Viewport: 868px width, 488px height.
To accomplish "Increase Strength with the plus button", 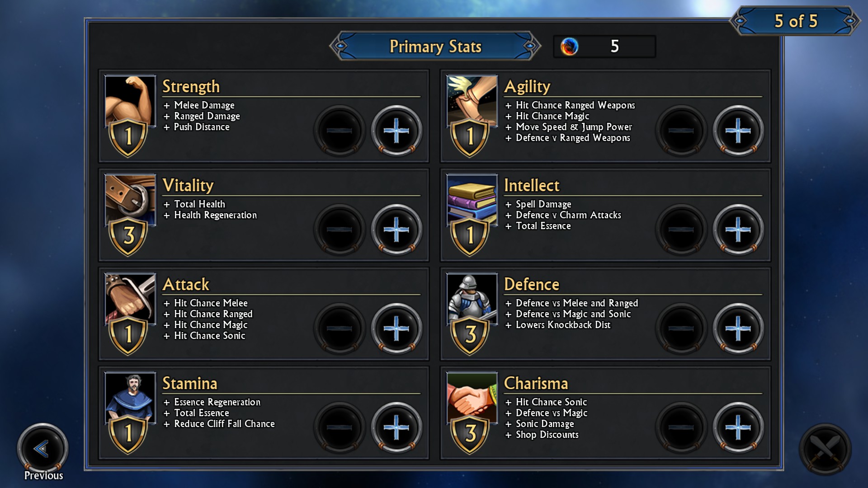I will pos(396,131).
